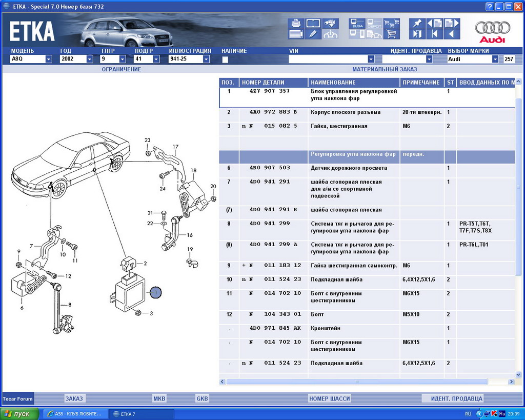
Task: Expand the ГОД dropdown showing 2002
Action: [x=89, y=59]
